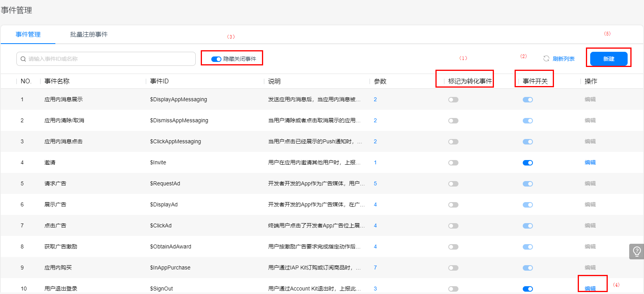Image resolution: width=644 pixels, height=294 pixels.
Task: Toggle event switch for 请求广告
Action: 528,184
